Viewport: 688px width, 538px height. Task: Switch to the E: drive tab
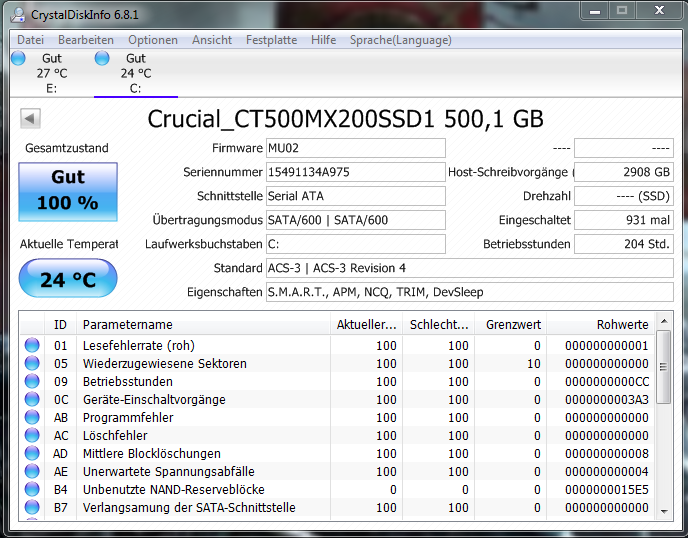point(51,73)
